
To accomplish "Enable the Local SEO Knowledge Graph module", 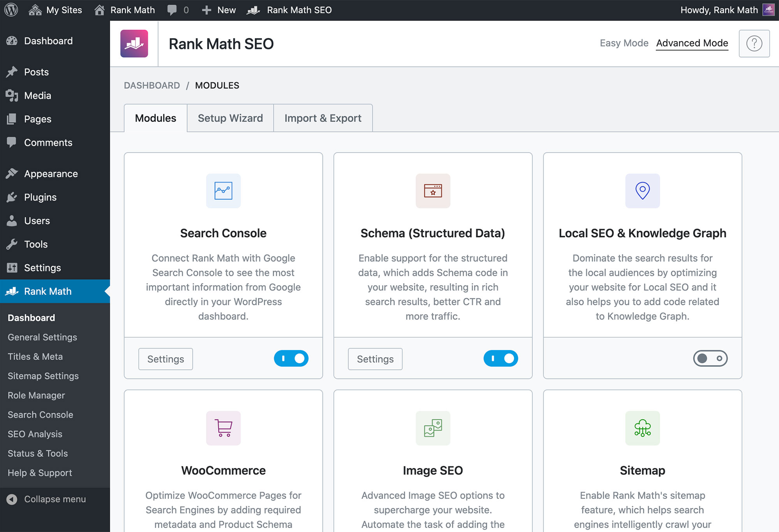I will click(x=710, y=359).
